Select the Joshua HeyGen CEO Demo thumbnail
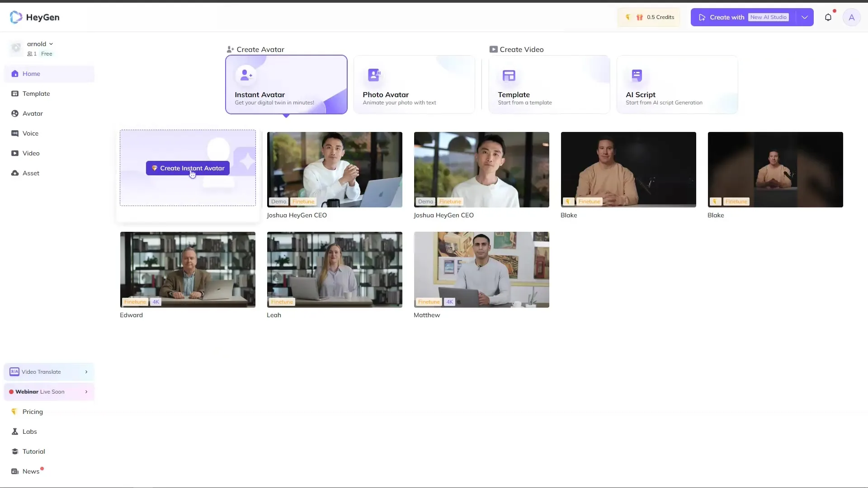Image resolution: width=868 pixels, height=488 pixels. tap(335, 169)
